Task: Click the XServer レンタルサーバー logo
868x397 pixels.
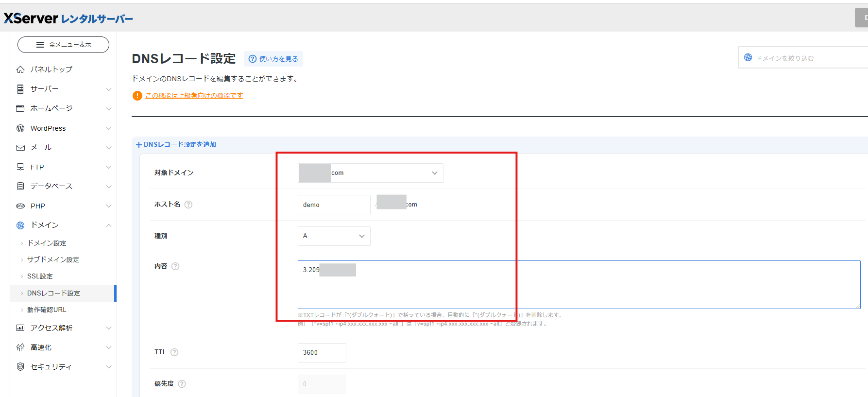Action: pos(68,18)
